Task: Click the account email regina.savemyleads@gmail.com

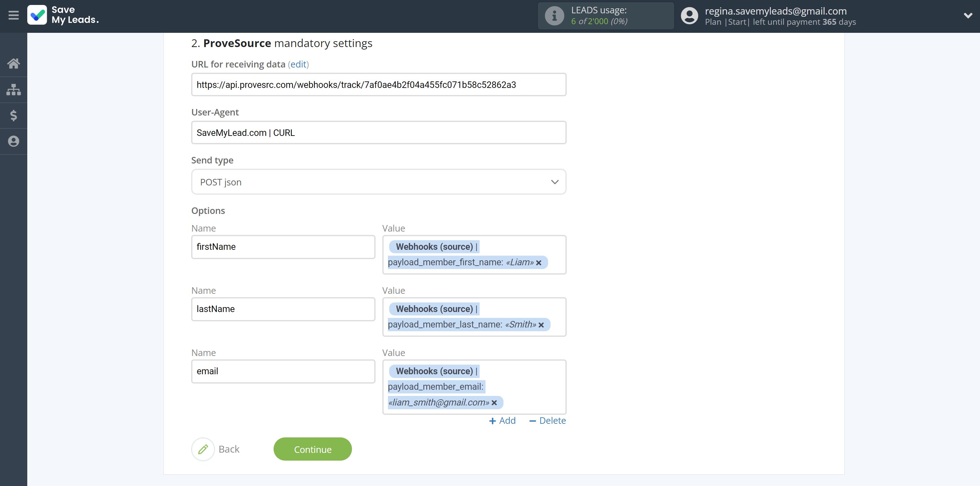Action: tap(775, 11)
